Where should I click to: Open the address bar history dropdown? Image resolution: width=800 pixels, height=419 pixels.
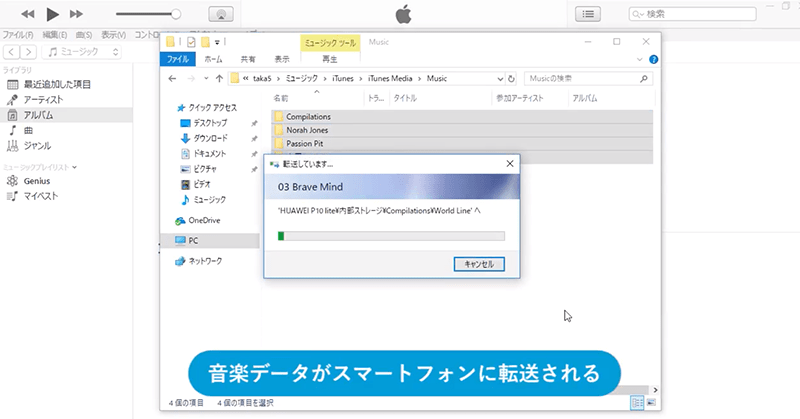click(x=500, y=79)
